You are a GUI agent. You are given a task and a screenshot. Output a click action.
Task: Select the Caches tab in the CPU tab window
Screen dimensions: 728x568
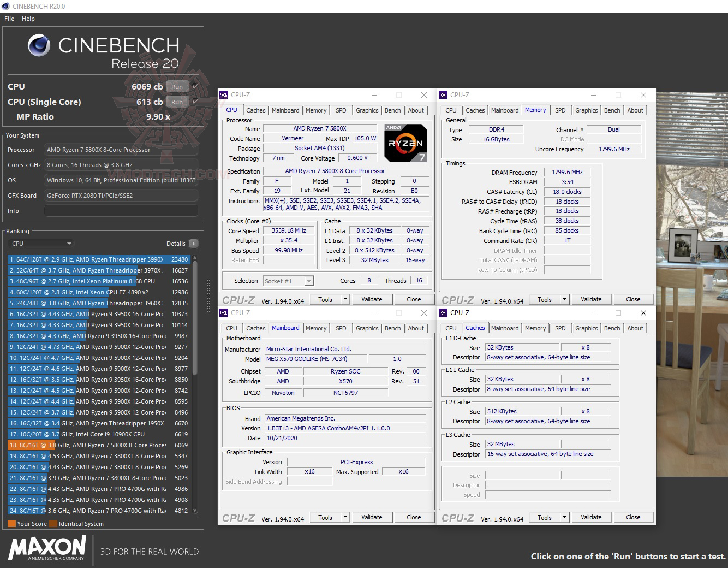[x=255, y=110]
